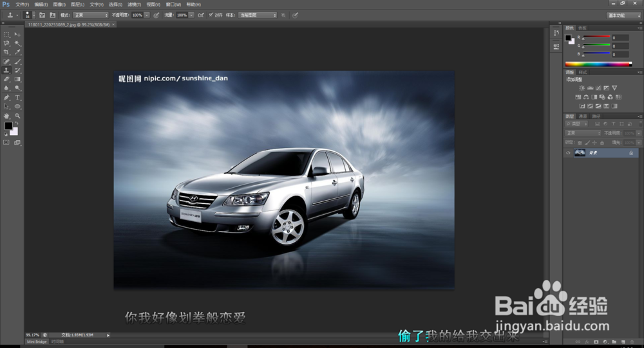644x348 pixels.
Task: Open the Brush panel from options bar
Action: pos(42,15)
